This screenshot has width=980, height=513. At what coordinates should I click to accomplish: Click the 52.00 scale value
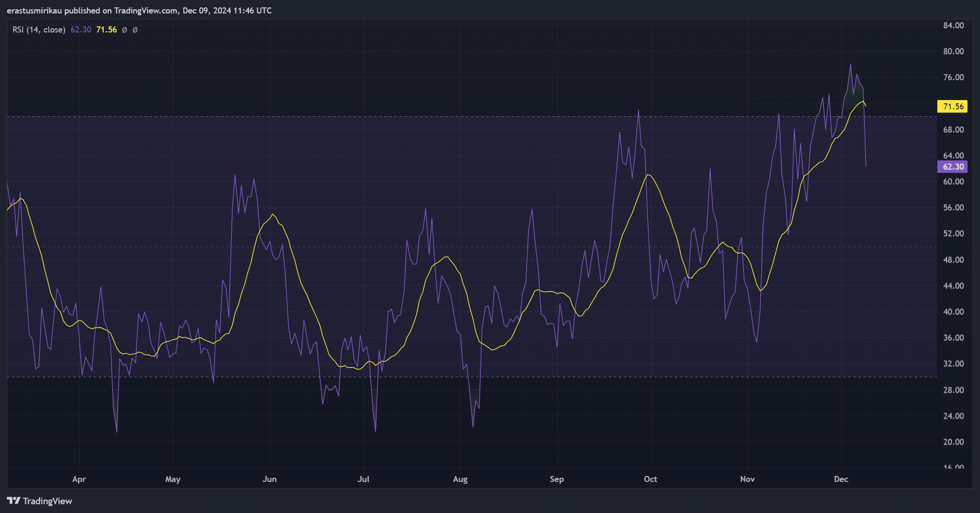(x=954, y=234)
